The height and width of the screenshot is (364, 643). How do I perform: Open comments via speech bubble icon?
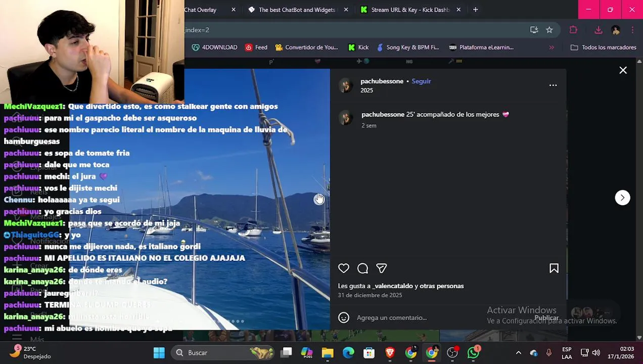tap(362, 268)
